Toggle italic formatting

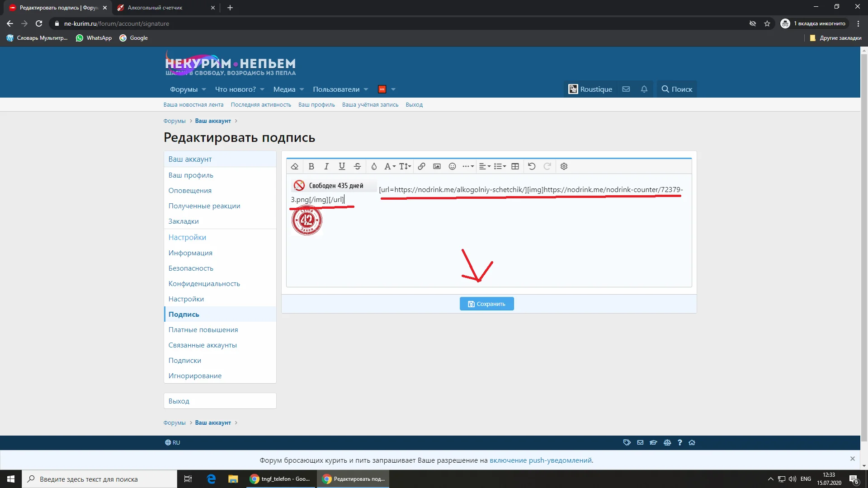pyautogui.click(x=326, y=166)
